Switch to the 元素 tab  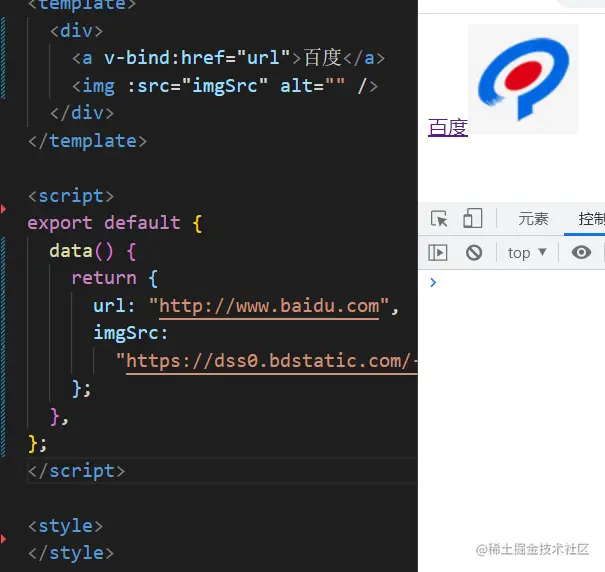[x=533, y=219]
